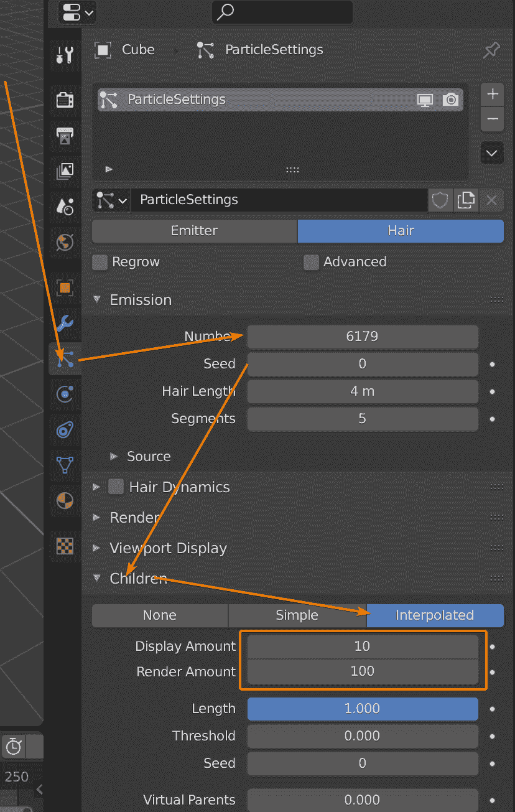
Task: Open the Texture properties tab
Action: (65, 546)
